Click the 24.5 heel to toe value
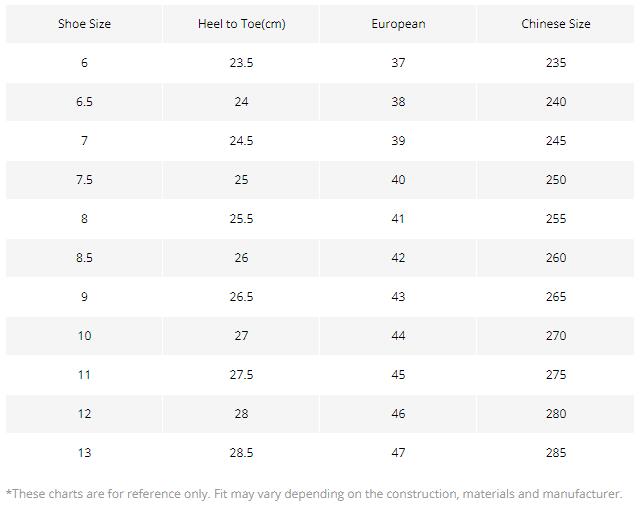Image resolution: width=642 pixels, height=518 pixels. pyautogui.click(x=241, y=140)
